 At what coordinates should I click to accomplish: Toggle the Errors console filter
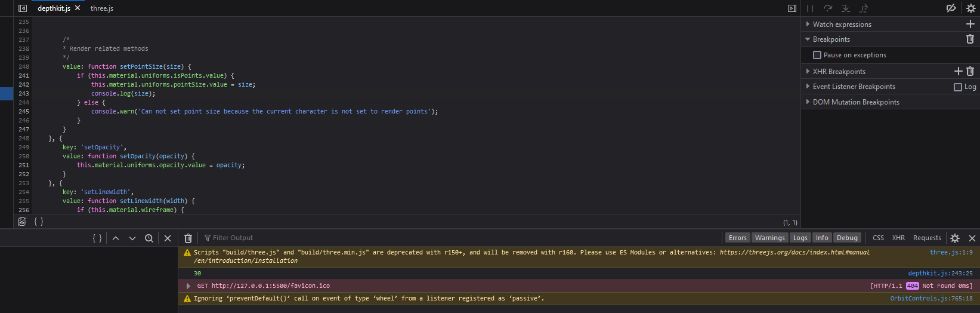tap(737, 238)
